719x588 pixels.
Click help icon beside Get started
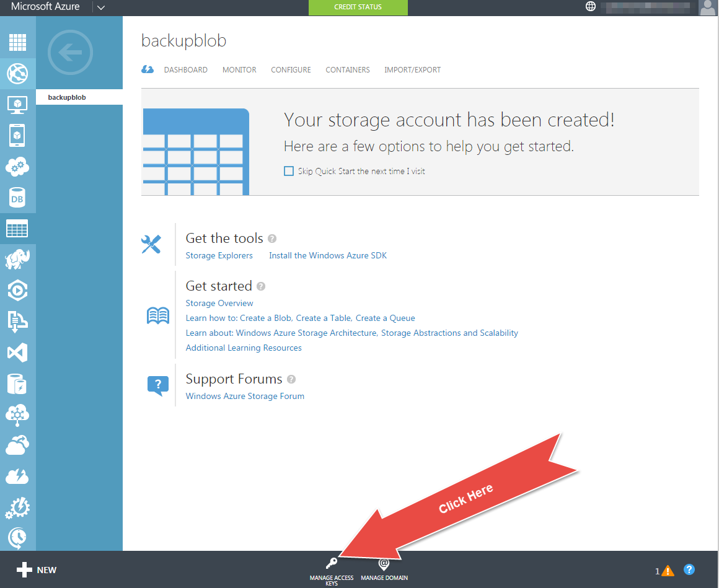click(261, 286)
